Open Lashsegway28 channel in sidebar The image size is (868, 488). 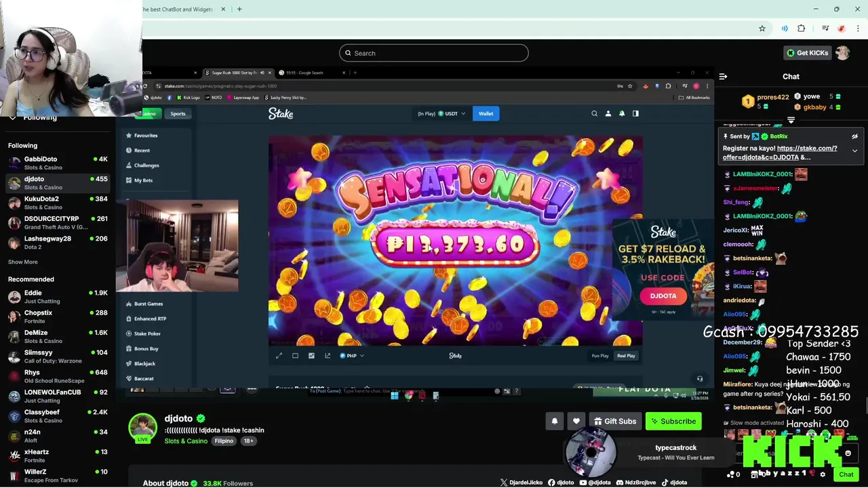[58, 242]
